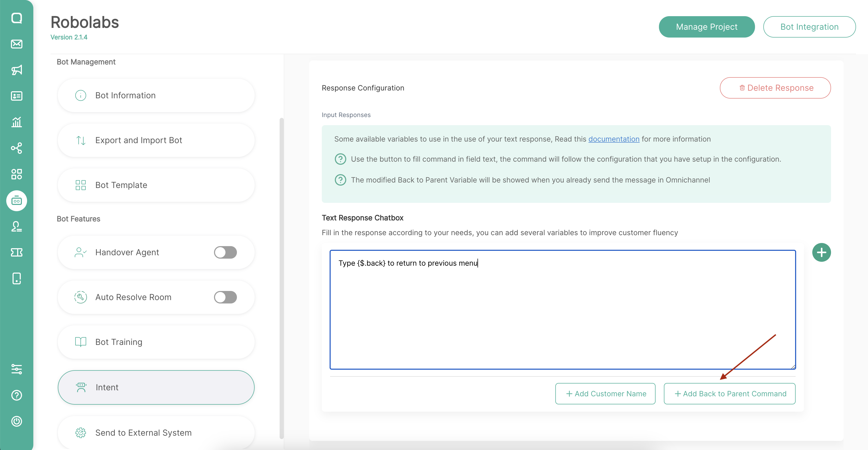Open the envelope inbox icon in sidebar
The image size is (868, 450).
(16, 44)
